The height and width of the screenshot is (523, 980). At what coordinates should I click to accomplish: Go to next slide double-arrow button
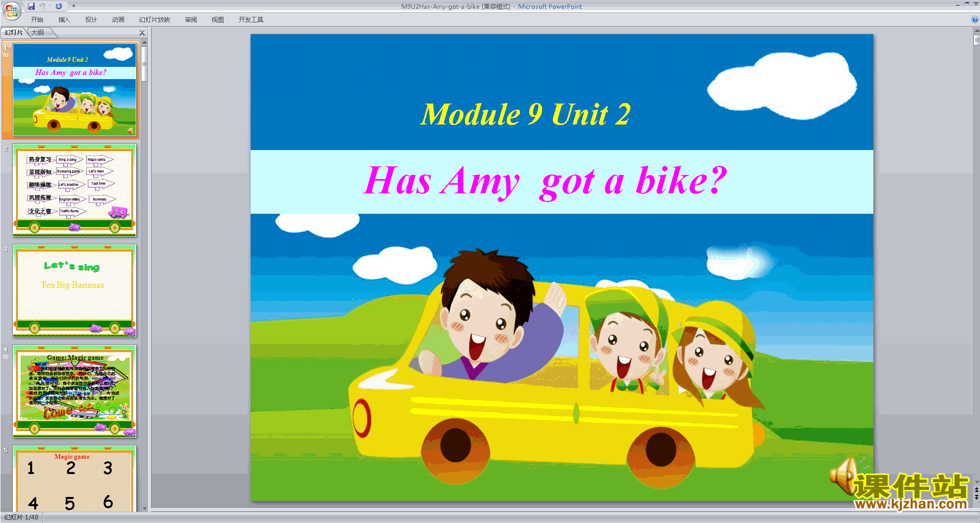tap(976, 497)
